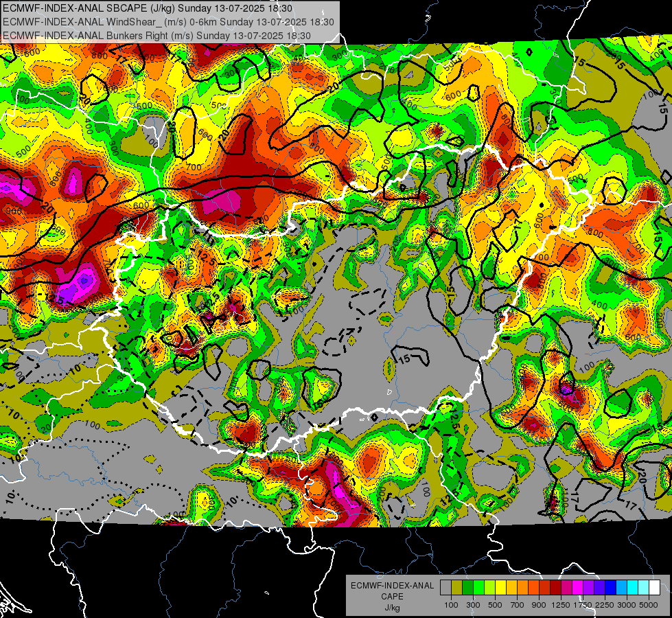Viewport: 672px width, 618px height.
Task: Click the 100 legend scale value
Action: pyautogui.click(x=451, y=605)
